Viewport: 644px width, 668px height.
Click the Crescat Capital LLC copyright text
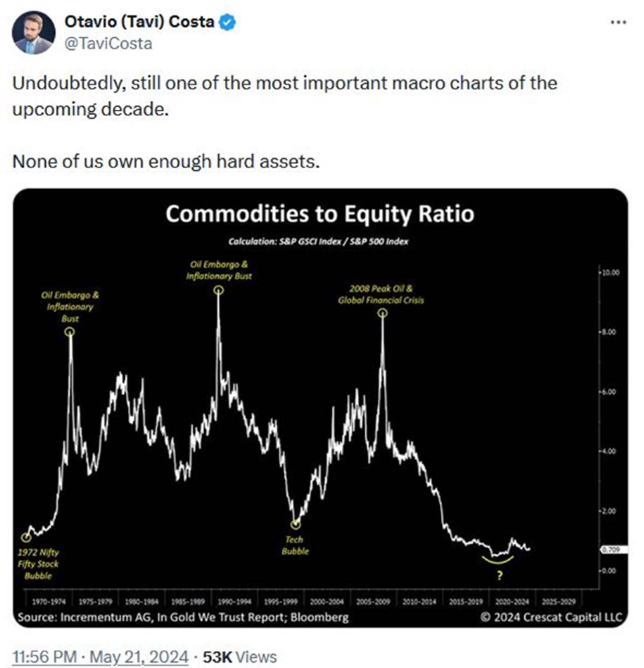pos(551,617)
